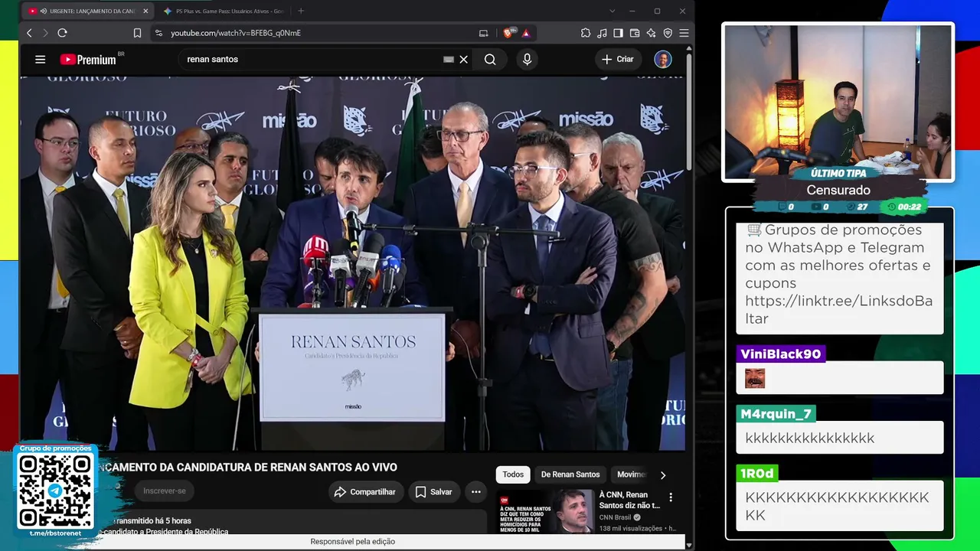Bookmark this page with the bookmark icon
The height and width of the screenshot is (551, 980).
click(x=137, y=33)
